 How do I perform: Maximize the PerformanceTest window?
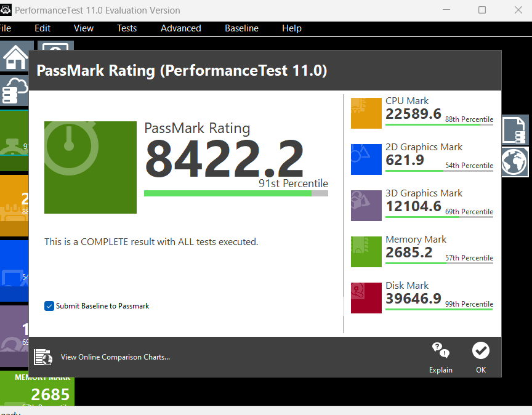(x=482, y=10)
